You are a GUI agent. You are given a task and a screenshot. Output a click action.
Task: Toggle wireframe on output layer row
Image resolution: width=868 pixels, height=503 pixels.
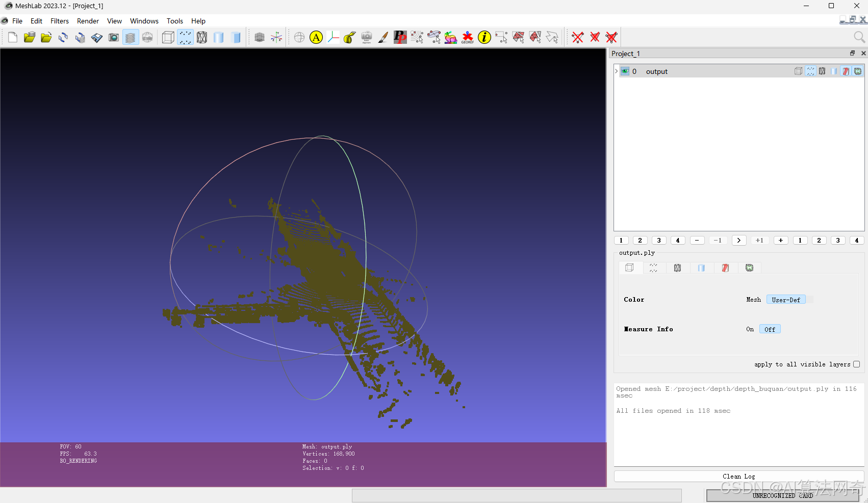[822, 71]
